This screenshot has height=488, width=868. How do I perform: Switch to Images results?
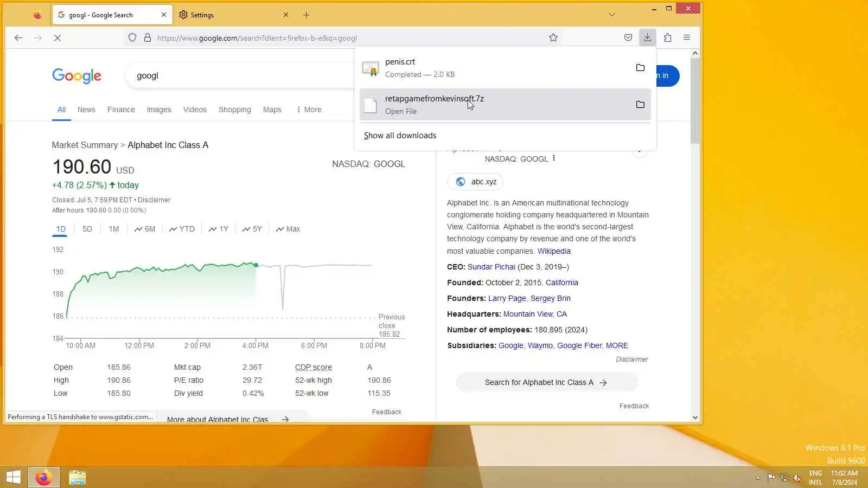coord(159,110)
